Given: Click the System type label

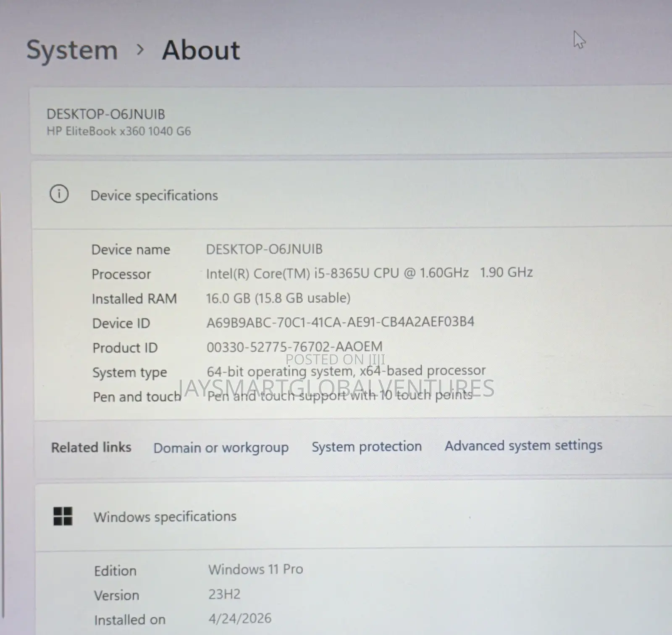Looking at the screenshot, I should 130,373.
